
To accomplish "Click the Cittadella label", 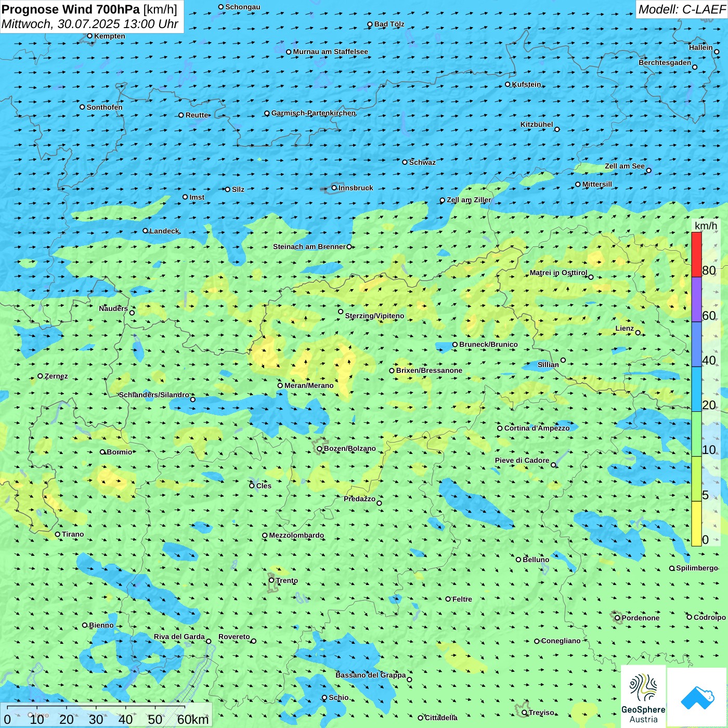I will tap(441, 718).
